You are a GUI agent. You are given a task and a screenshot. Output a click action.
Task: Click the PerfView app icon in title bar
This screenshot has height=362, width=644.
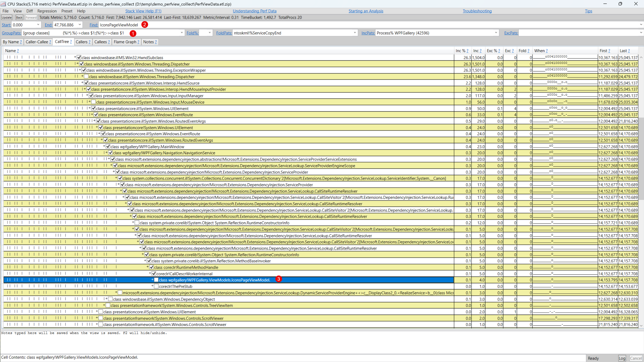pos(3,4)
